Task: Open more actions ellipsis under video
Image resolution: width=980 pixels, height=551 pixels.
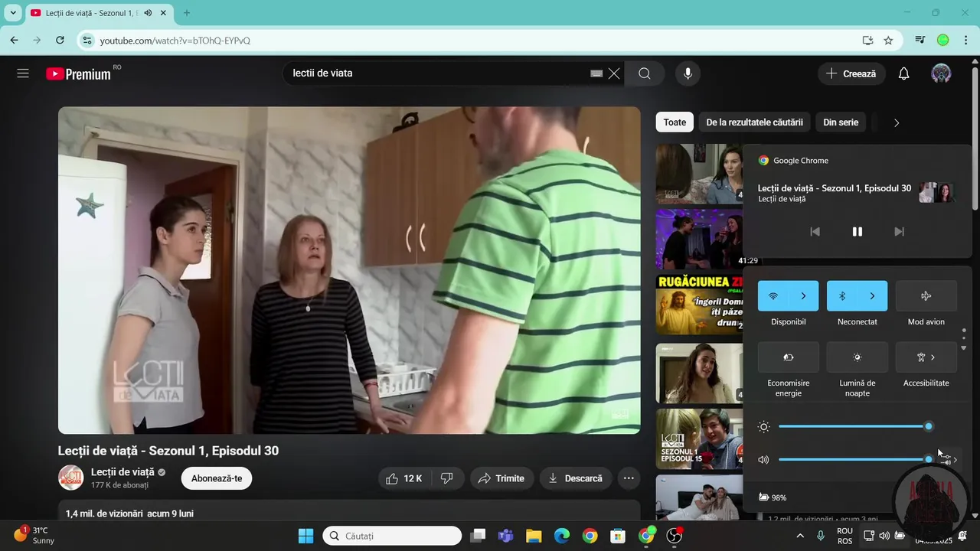Action: 629,478
